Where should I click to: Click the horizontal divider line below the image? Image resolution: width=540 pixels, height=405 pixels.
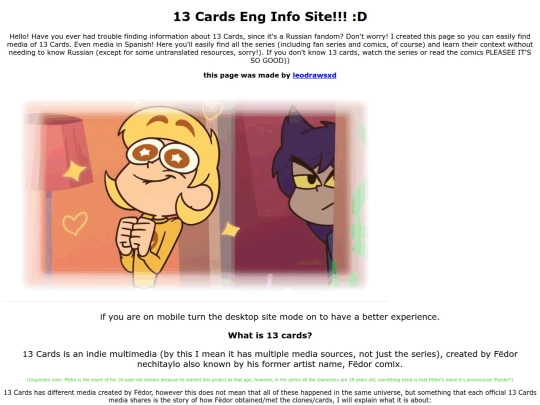pyautogui.click(x=195, y=301)
